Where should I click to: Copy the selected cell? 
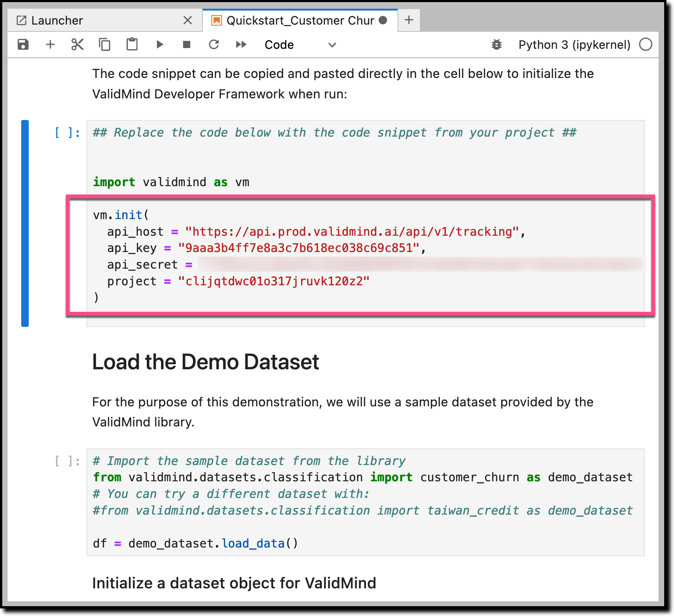click(x=105, y=45)
